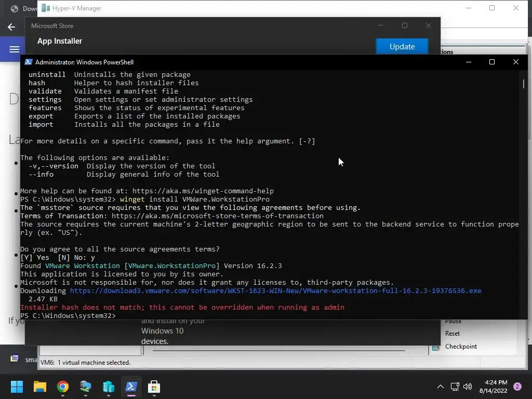Click the Update button in Microsoft Store

tap(402, 46)
